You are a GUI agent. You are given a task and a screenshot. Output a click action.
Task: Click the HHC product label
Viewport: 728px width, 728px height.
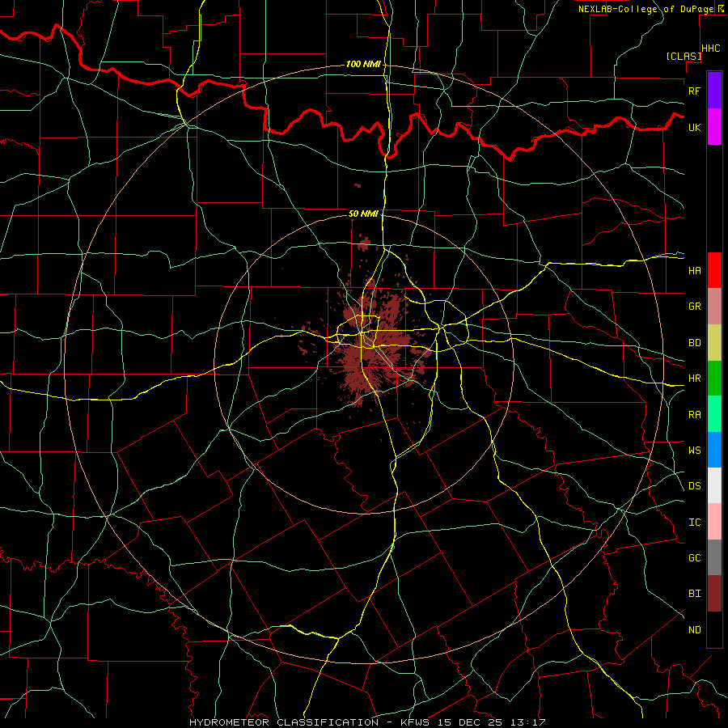(711, 49)
